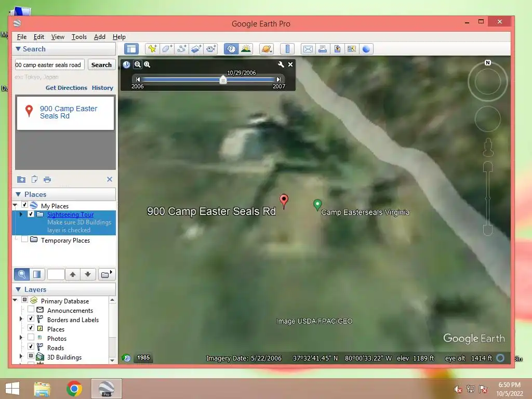
Task: Enable the Announcements layer
Action: tap(31, 309)
